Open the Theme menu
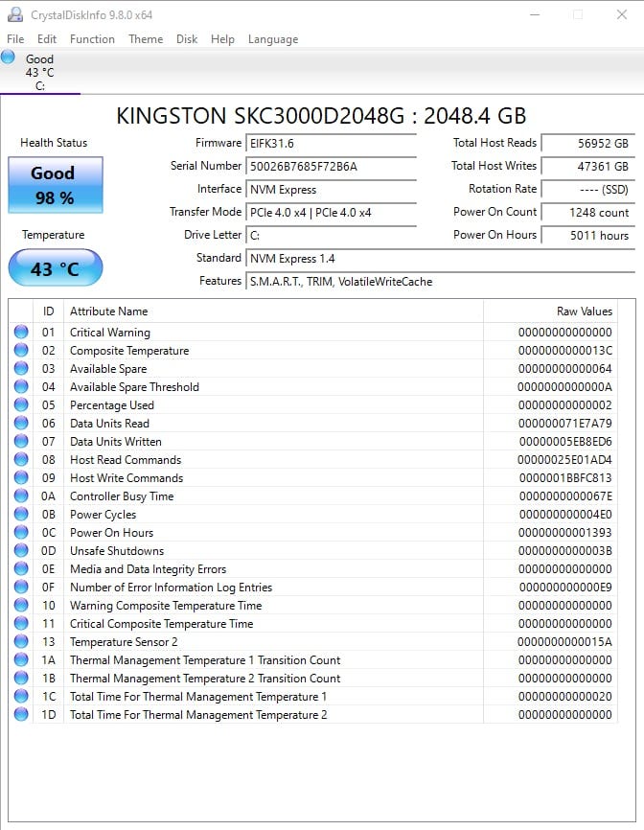 146,39
